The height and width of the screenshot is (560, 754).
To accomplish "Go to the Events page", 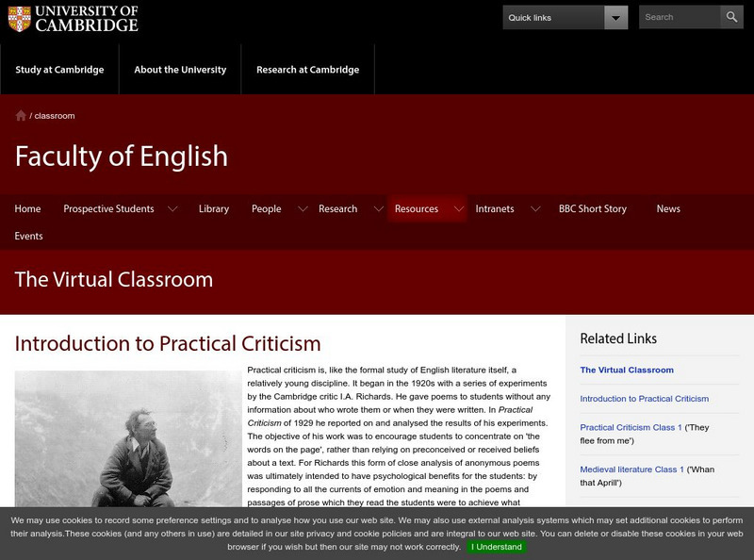I will pyautogui.click(x=31, y=236).
